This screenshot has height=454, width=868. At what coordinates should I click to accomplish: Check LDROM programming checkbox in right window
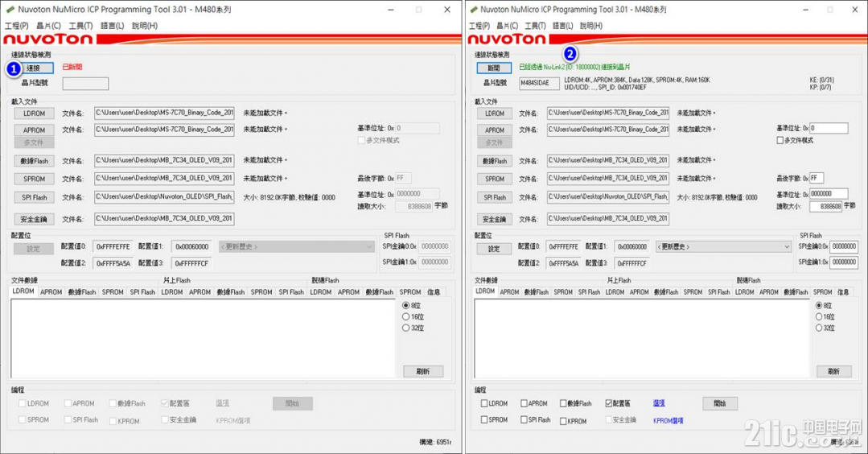click(484, 403)
